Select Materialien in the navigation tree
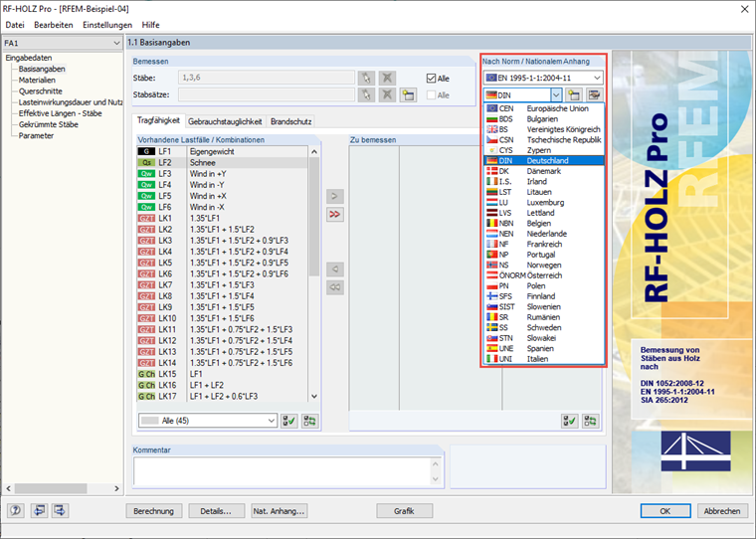The width and height of the screenshot is (756, 539). [37, 80]
